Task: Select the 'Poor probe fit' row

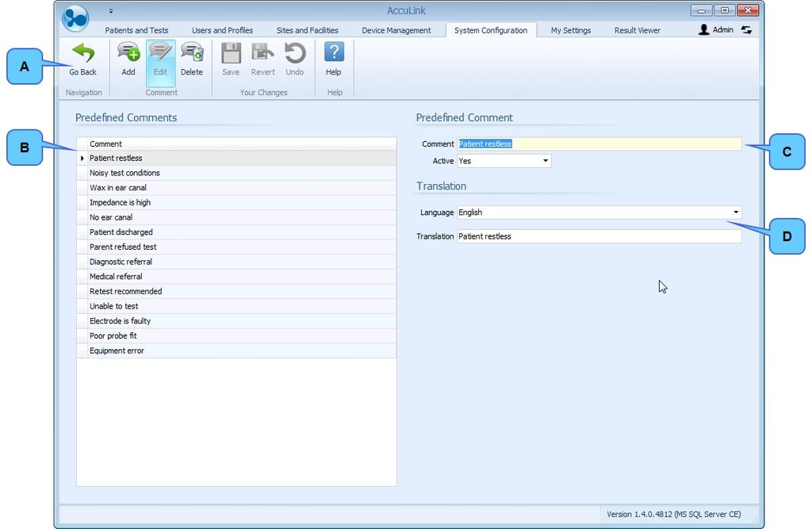Action: pyautogui.click(x=236, y=335)
